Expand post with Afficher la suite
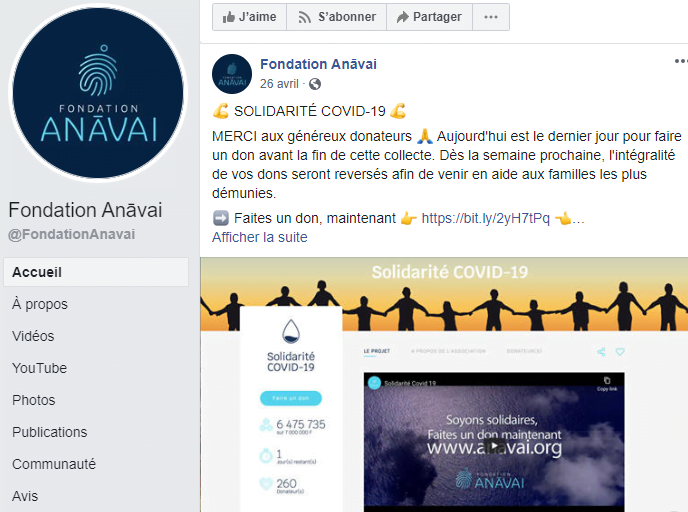This screenshot has height=512, width=688. tap(260, 237)
